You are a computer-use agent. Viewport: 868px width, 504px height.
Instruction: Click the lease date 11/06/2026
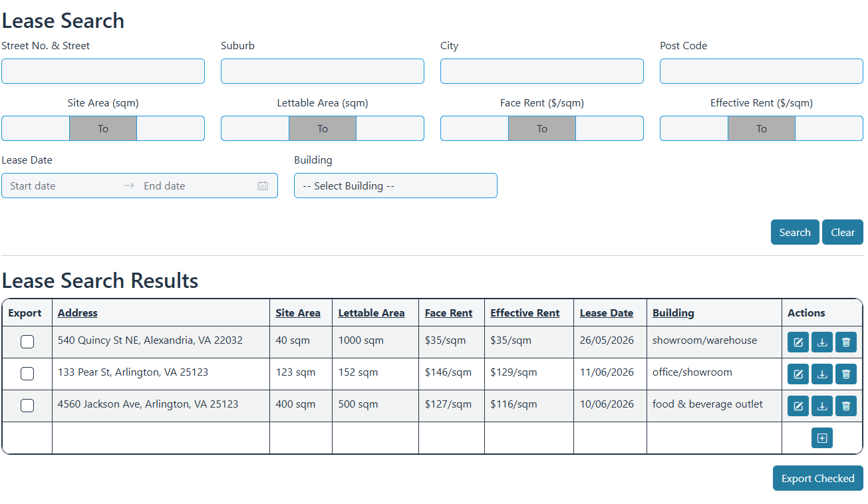pyautogui.click(x=607, y=372)
